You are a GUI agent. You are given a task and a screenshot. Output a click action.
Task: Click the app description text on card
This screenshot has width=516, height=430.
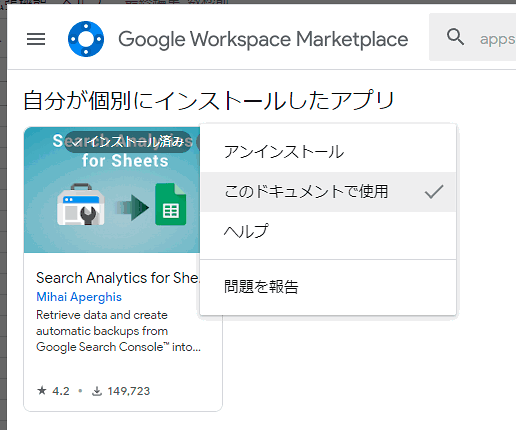[118, 331]
